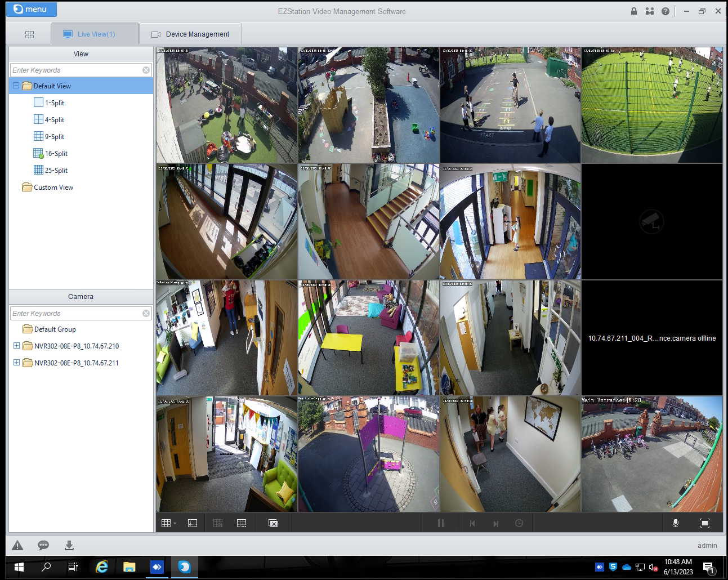Select the green sports pitch camera feed
728x580 pixels.
coord(652,105)
